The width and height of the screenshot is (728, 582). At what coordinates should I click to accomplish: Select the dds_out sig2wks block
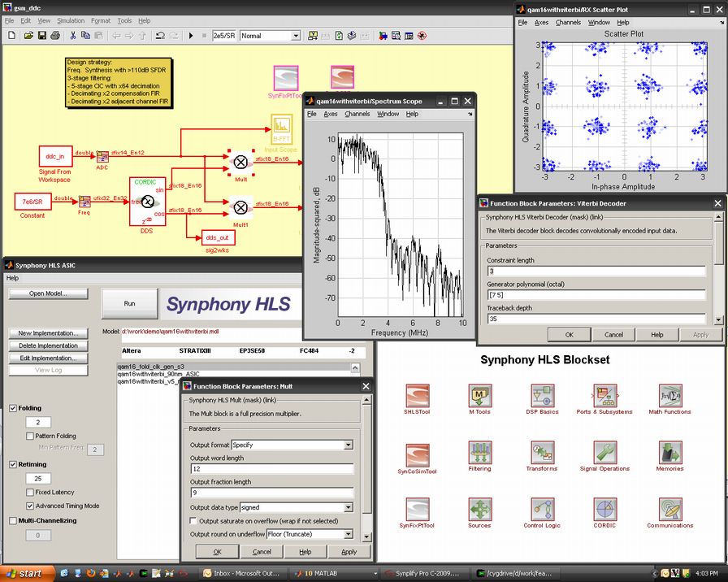coord(218,237)
